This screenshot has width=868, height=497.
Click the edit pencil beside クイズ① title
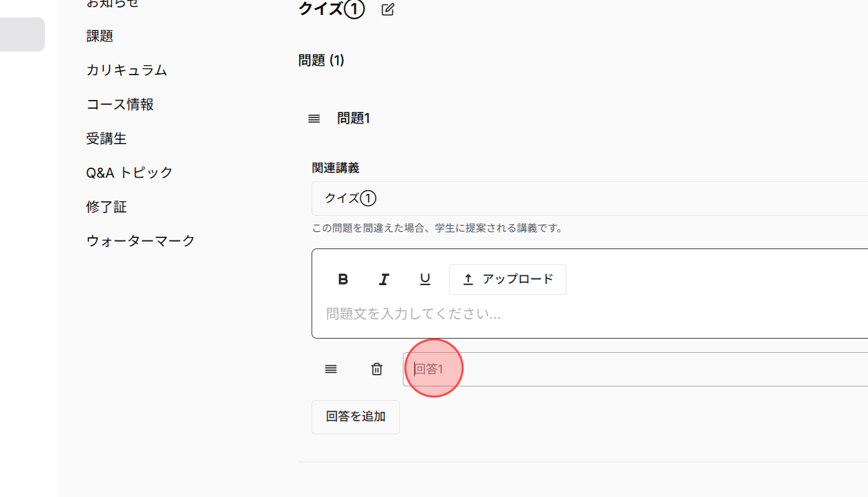tap(387, 9)
